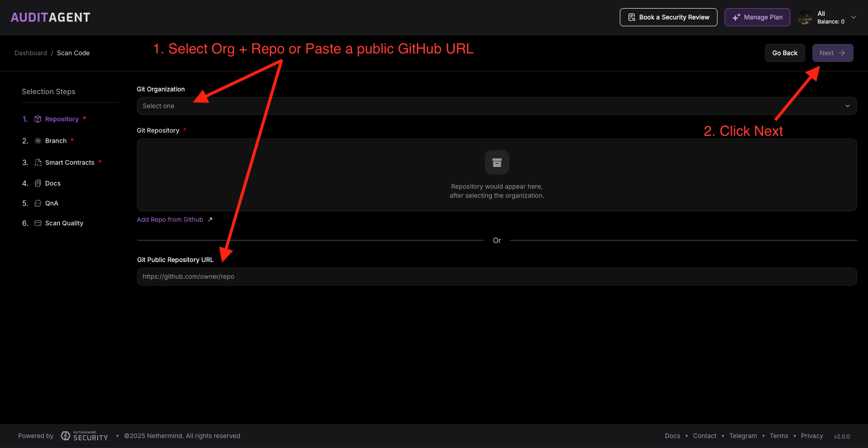
Task: Click the QnA speech bubble icon
Action: (x=38, y=203)
